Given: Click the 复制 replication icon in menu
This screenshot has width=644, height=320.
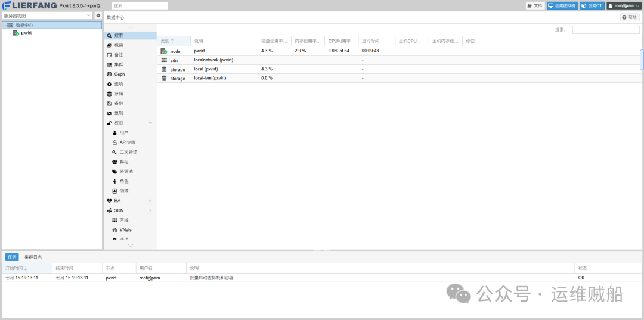Looking at the screenshot, I should [109, 113].
